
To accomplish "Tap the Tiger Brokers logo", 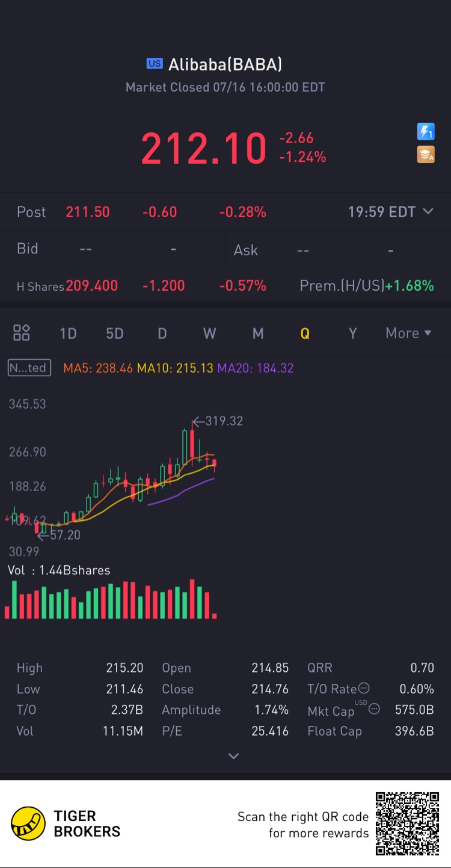I will (28, 823).
